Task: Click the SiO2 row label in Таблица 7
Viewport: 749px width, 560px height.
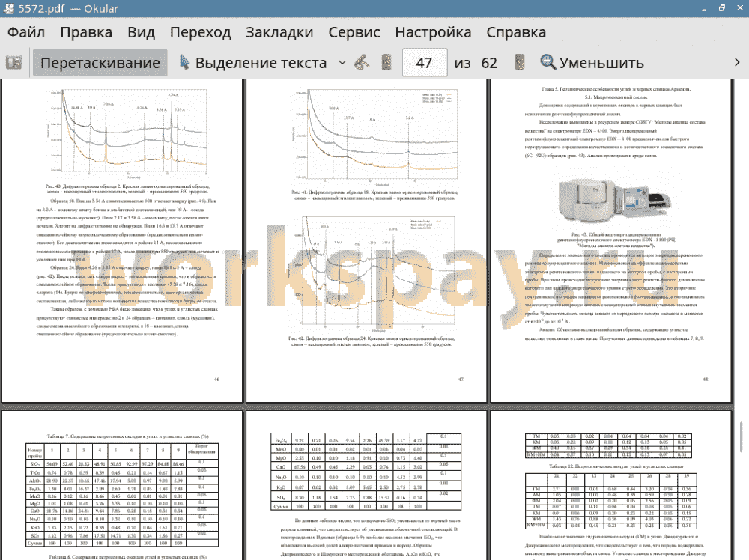Action: click(35, 463)
